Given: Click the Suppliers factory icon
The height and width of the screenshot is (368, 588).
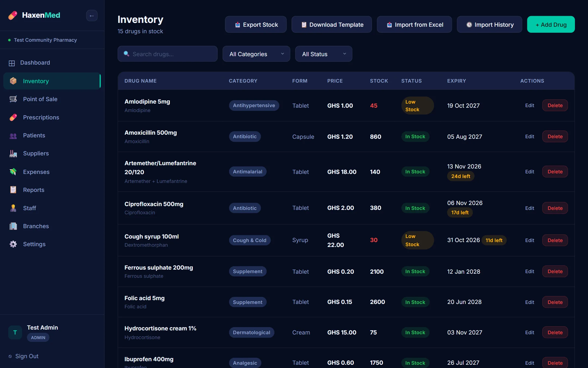Looking at the screenshot, I should point(13,153).
